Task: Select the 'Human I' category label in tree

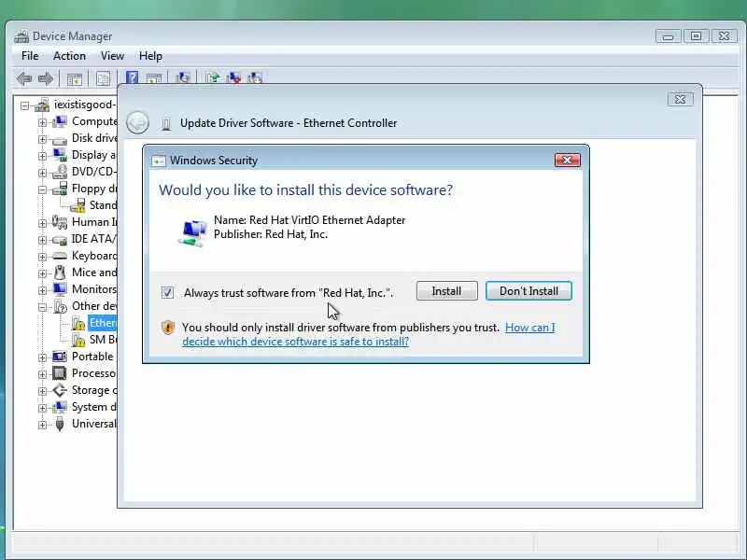Action: pyautogui.click(x=94, y=222)
